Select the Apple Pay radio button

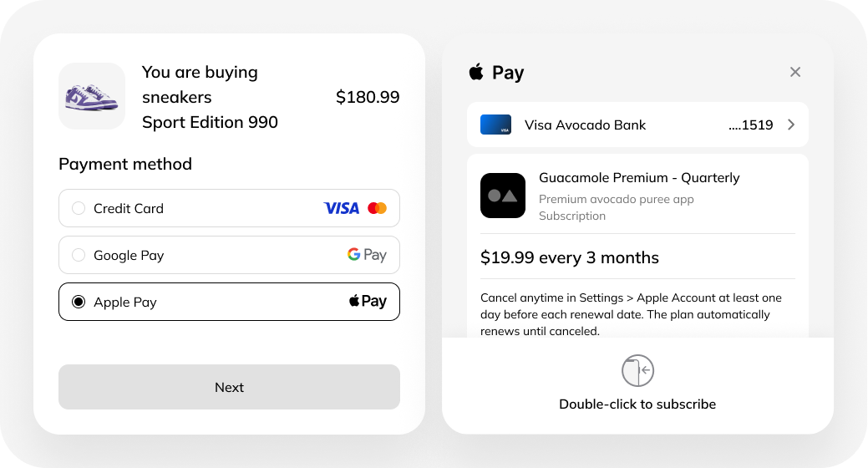pos(79,302)
